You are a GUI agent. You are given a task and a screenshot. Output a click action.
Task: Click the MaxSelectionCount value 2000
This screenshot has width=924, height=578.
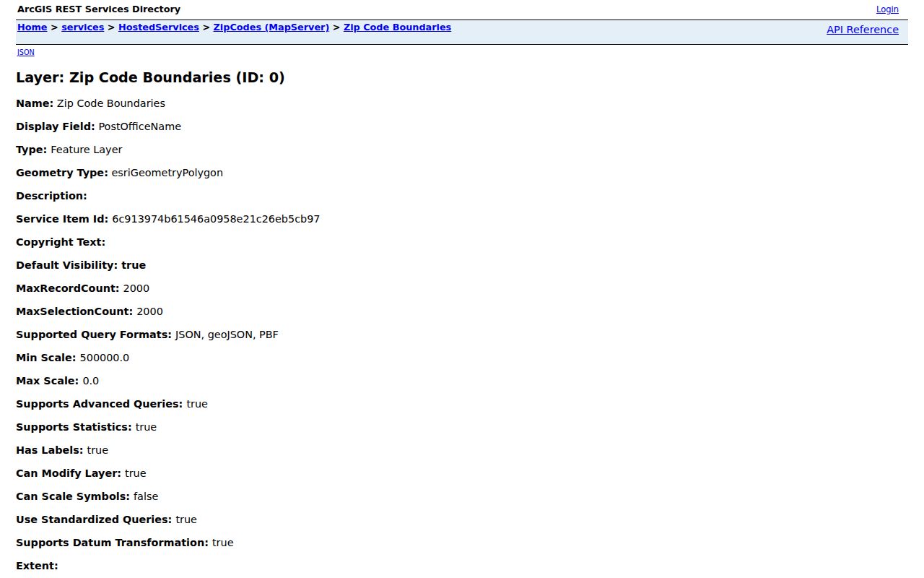[150, 311]
